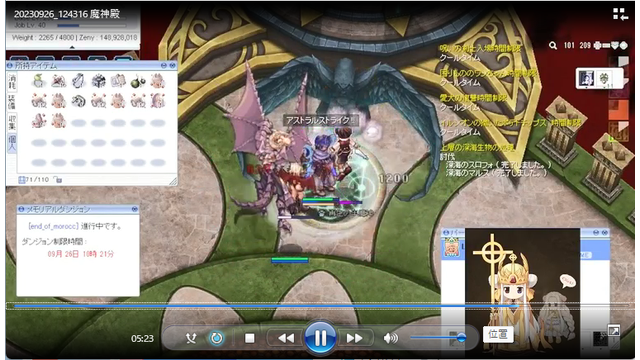Click the magnifier search icon on minimap
640x360 pixels.
553,45
